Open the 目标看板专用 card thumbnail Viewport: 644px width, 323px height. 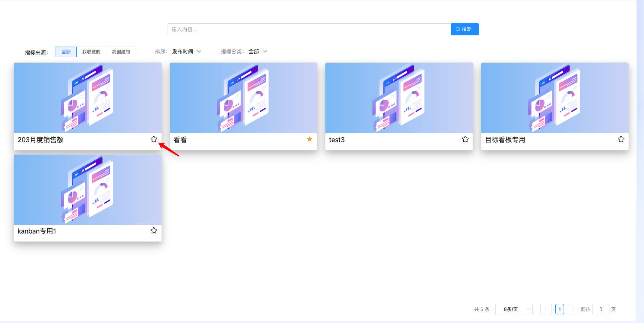(555, 98)
